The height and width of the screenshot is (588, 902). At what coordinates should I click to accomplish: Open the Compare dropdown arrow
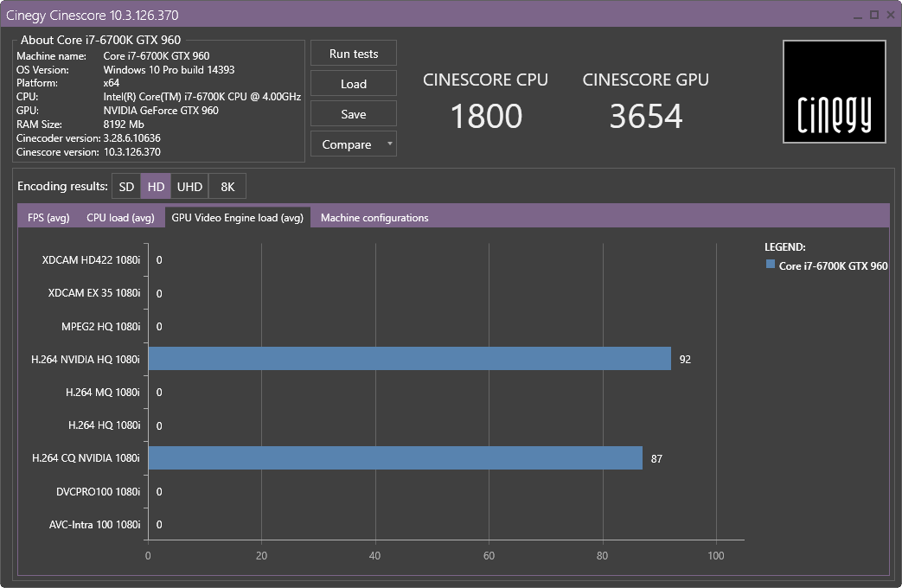coord(389,144)
